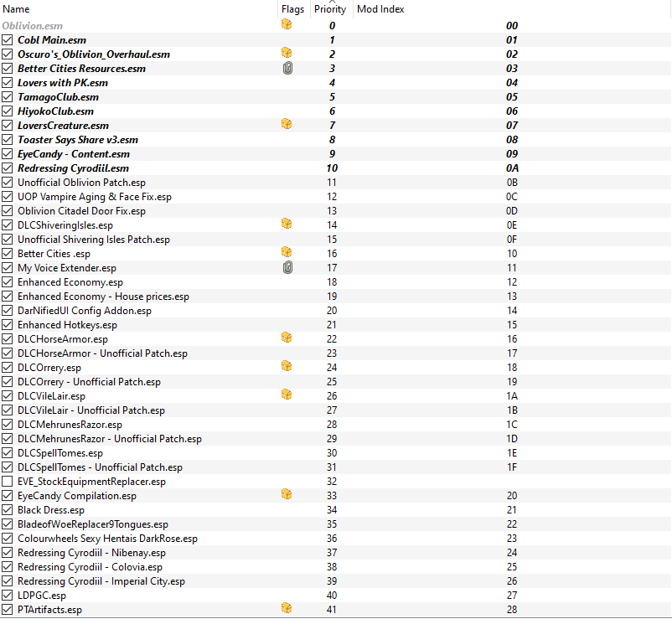Click the box flag icon for DLCOrrery.esp
The width and height of the screenshot is (672, 619).
[x=287, y=366]
